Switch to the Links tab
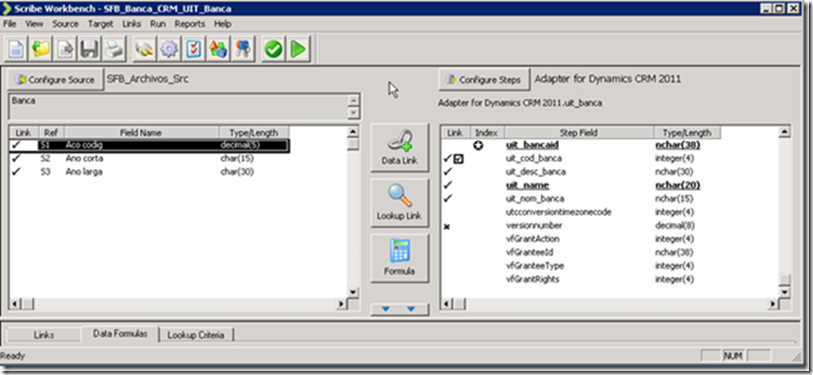This screenshot has height=375, width=813. [x=44, y=335]
